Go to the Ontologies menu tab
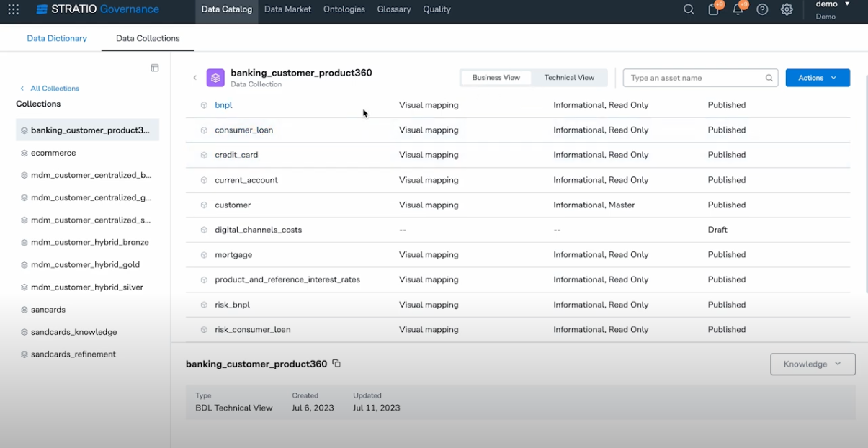This screenshot has width=868, height=448. (x=344, y=9)
